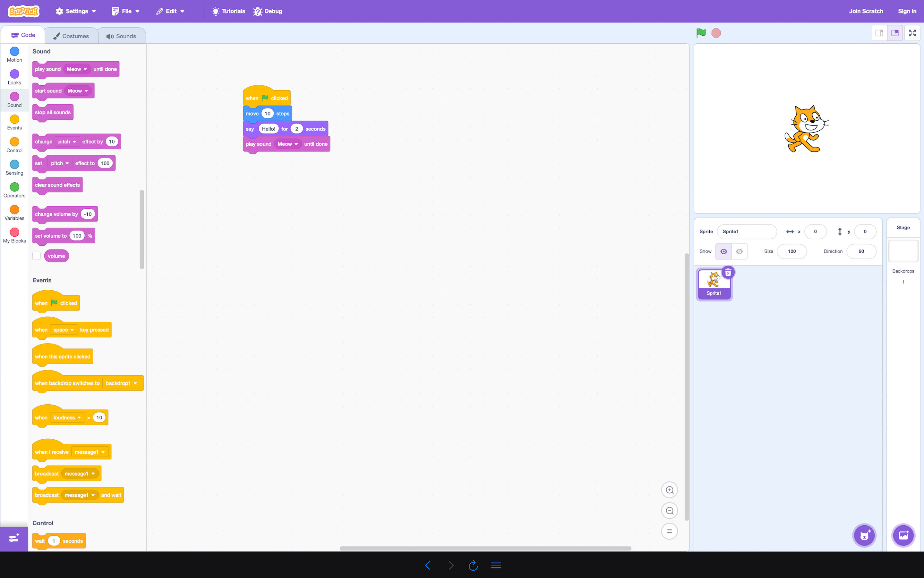Open the space key dropdown
The image size is (924, 578).
(64, 329)
